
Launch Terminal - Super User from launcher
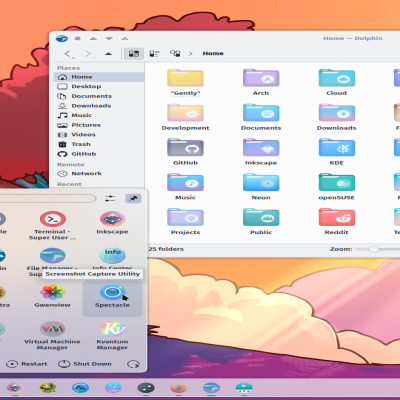pyautogui.click(x=52, y=225)
